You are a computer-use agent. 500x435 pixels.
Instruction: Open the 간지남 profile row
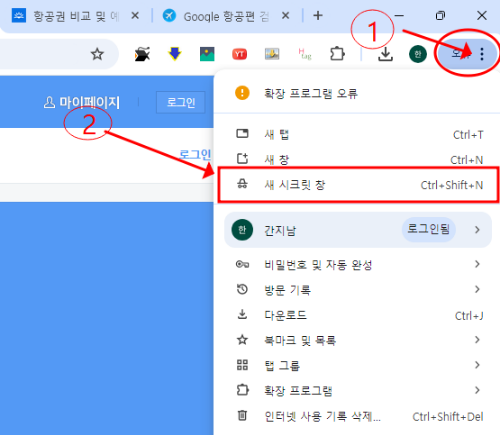pyautogui.click(x=358, y=230)
